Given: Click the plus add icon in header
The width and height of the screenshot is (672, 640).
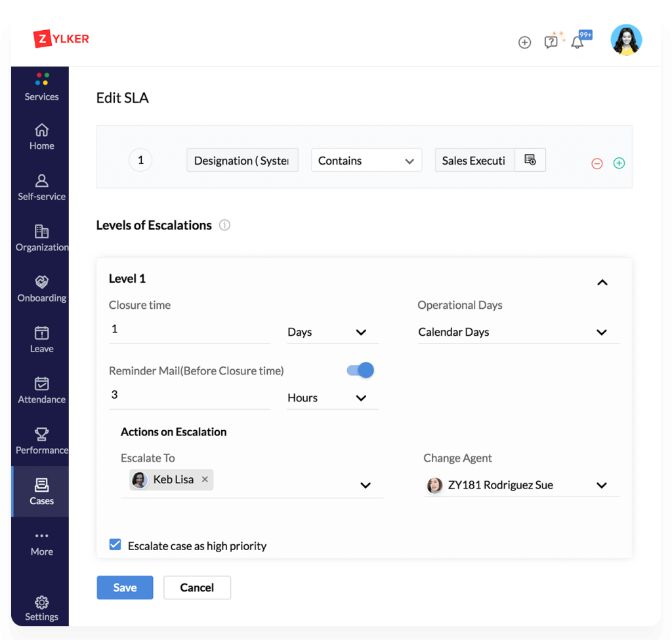Looking at the screenshot, I should coord(524,43).
